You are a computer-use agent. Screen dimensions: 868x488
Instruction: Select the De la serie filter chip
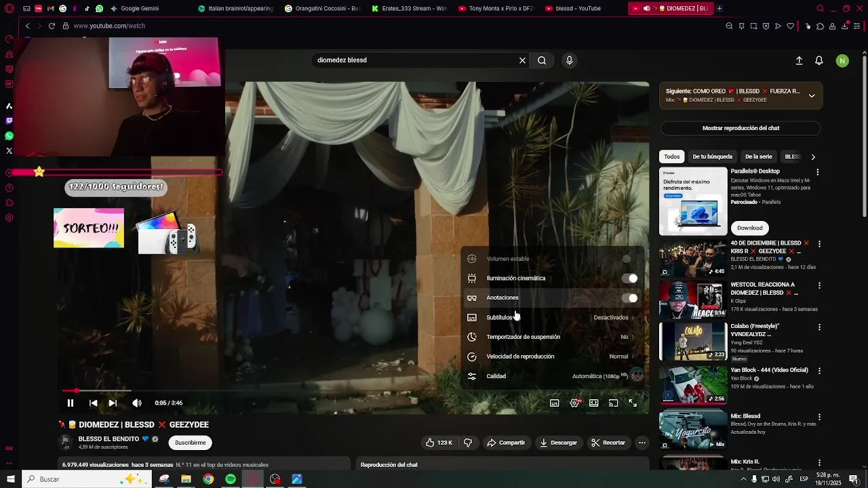[759, 157]
